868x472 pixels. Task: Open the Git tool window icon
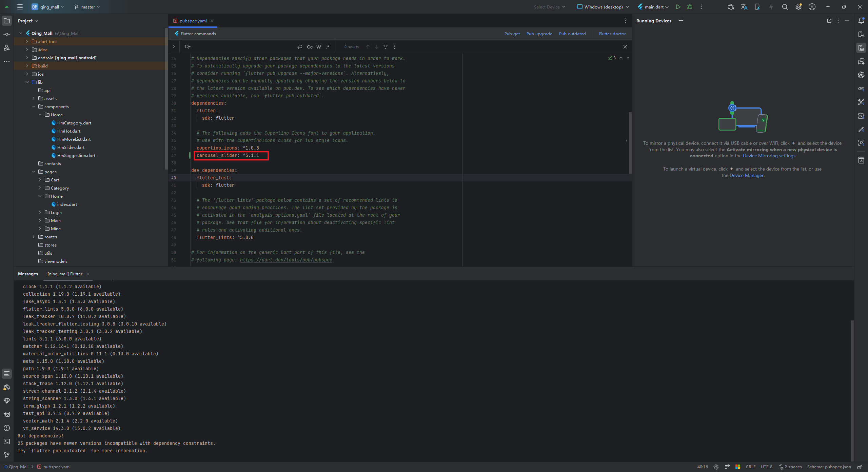point(7,455)
